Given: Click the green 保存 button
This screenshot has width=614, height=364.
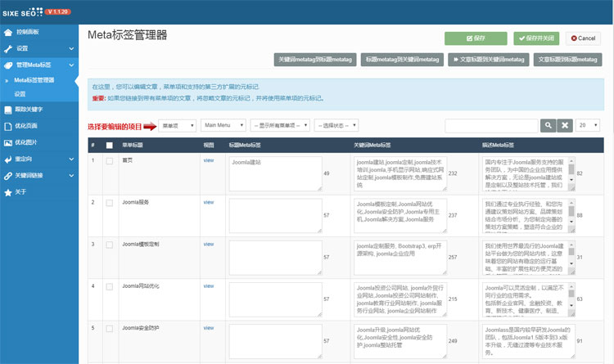Looking at the screenshot, I should [x=476, y=38].
